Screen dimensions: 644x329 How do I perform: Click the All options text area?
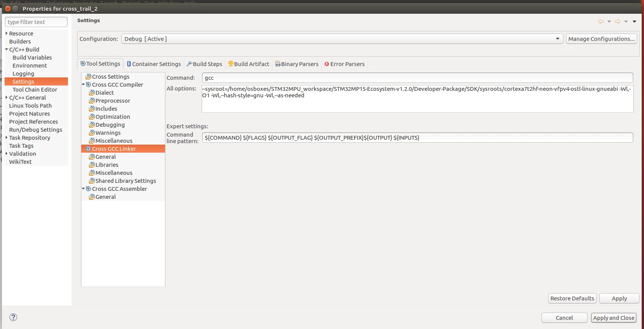click(417, 99)
